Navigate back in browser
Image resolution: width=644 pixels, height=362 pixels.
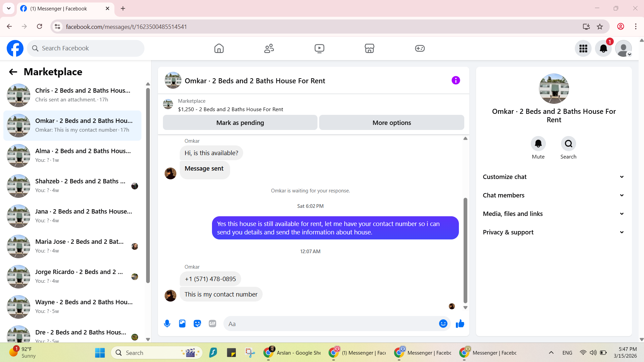(x=9, y=27)
